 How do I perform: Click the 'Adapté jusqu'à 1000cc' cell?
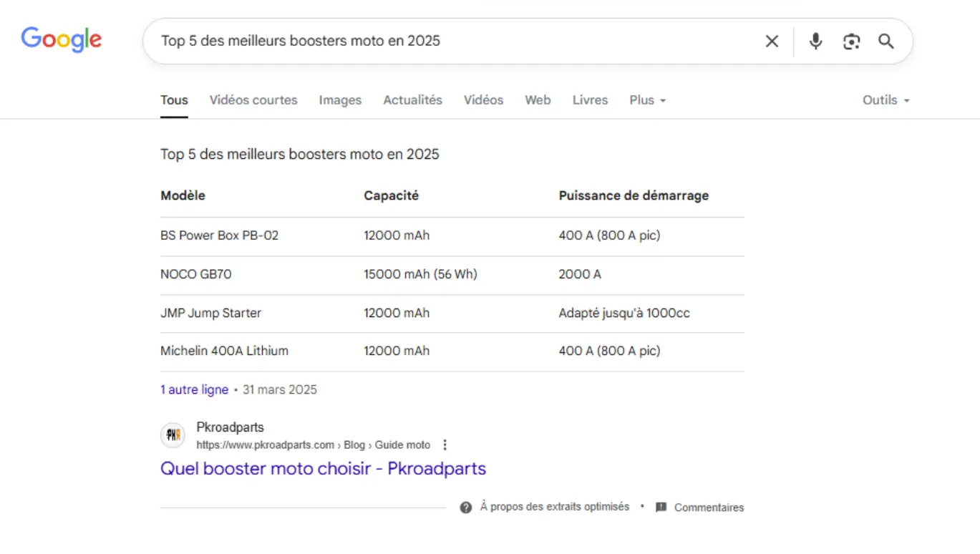click(x=624, y=313)
